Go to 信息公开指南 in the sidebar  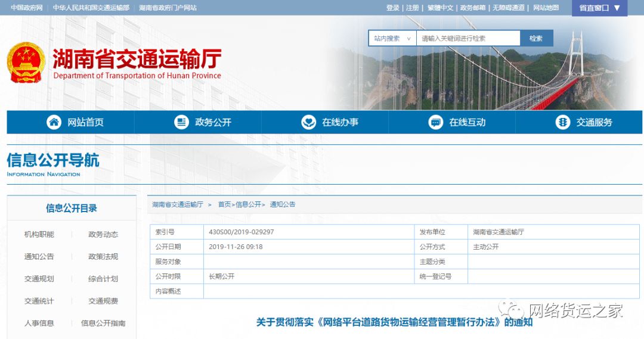pos(103,323)
